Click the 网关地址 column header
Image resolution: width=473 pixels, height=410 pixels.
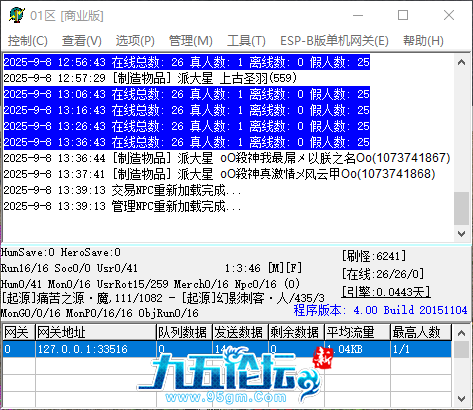click(x=96, y=332)
